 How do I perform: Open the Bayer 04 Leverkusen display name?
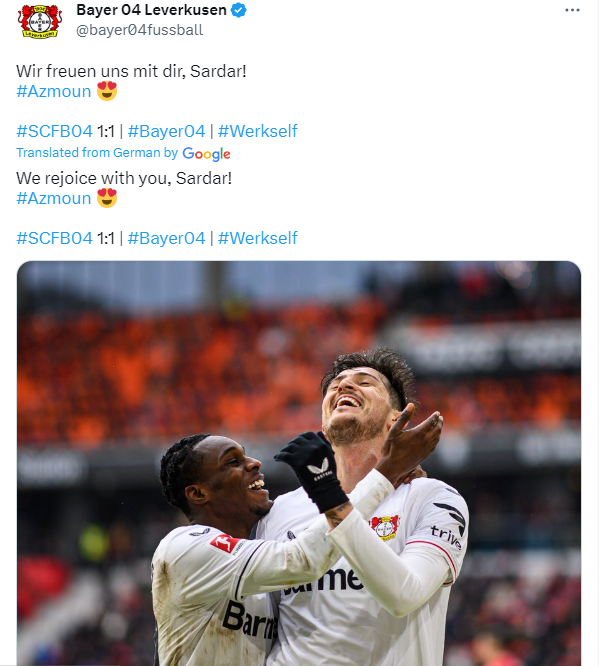pos(151,10)
